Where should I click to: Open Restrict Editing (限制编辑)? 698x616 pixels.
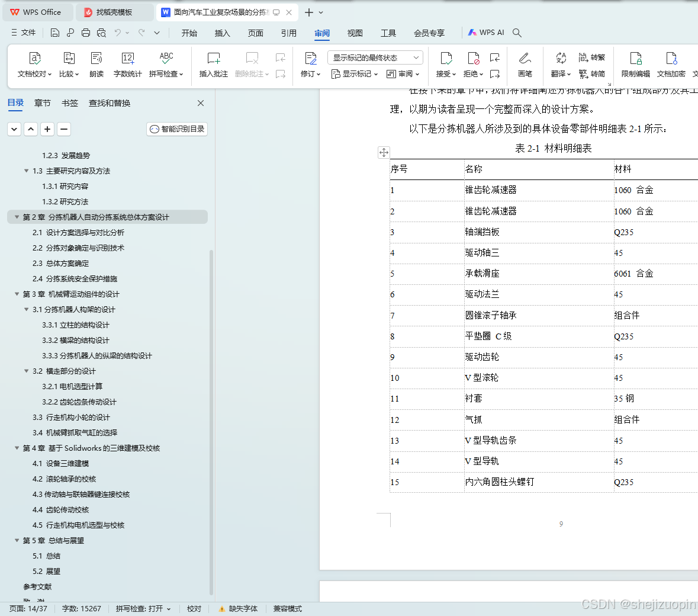point(636,65)
